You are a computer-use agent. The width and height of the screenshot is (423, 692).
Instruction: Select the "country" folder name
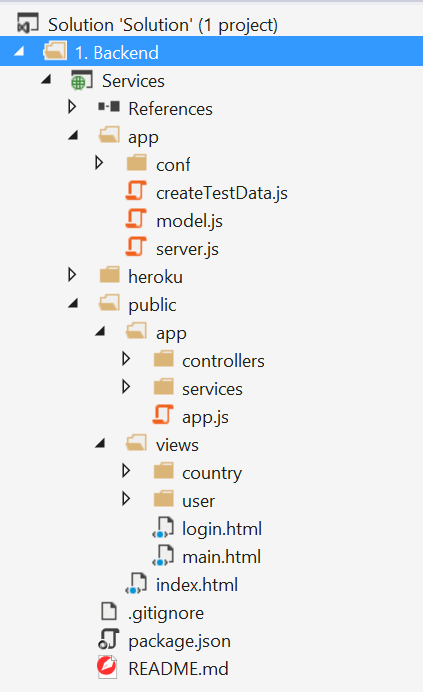coord(212,473)
